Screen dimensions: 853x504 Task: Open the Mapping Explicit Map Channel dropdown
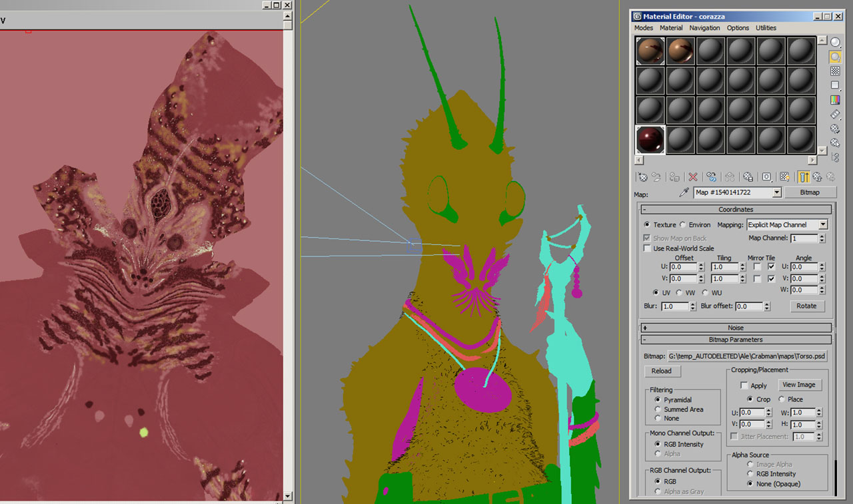coord(823,225)
